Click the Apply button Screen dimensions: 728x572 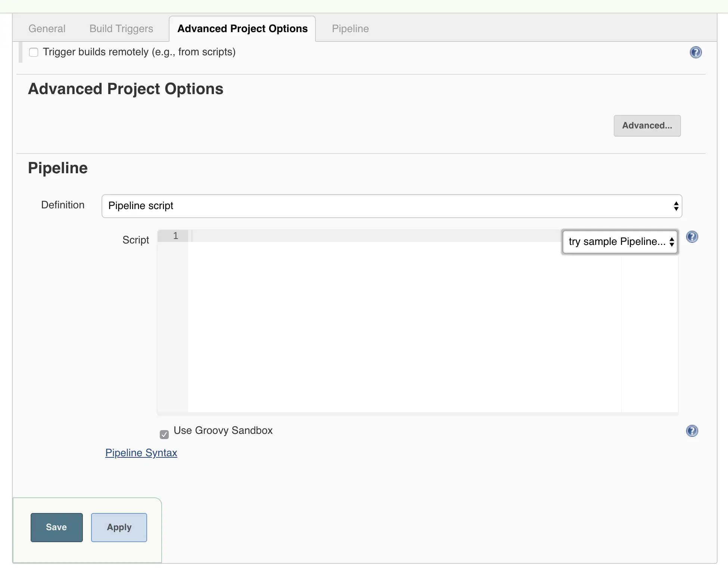point(119,526)
